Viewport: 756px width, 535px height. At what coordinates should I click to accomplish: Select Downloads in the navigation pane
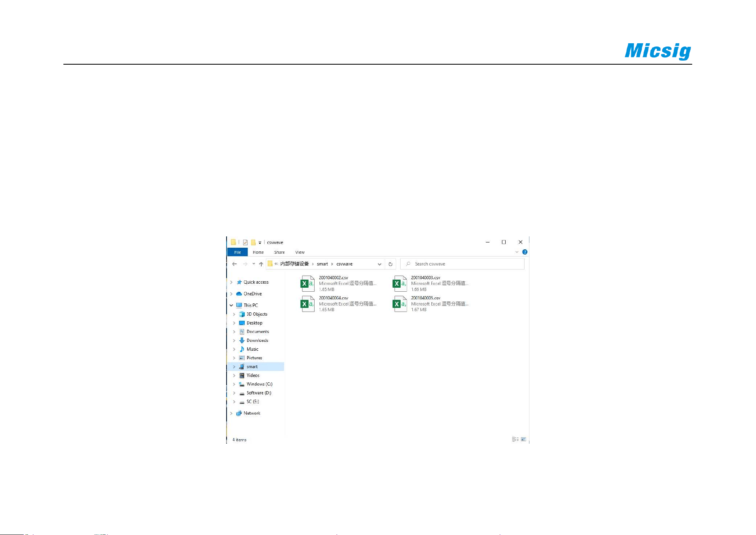257,340
